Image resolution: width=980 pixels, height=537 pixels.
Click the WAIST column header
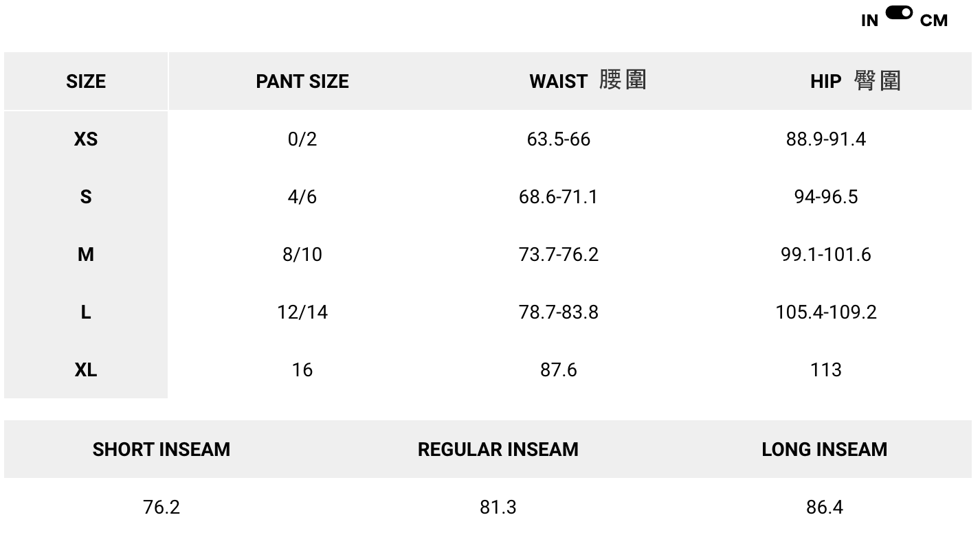[588, 81]
